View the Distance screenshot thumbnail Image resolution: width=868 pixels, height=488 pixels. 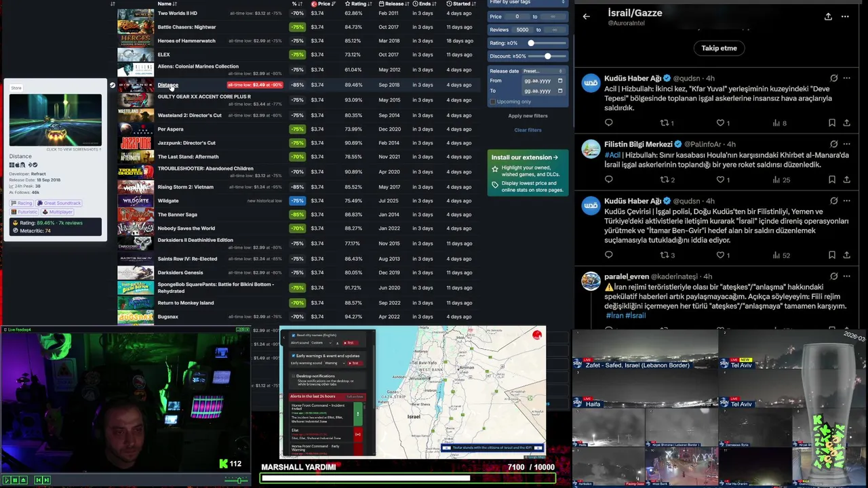(56, 120)
